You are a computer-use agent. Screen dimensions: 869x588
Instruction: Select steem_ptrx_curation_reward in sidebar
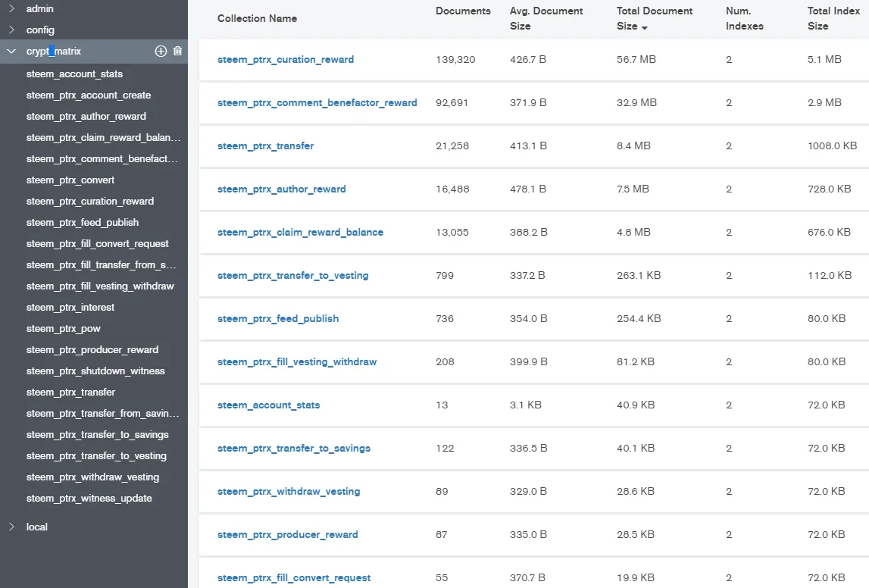90,201
